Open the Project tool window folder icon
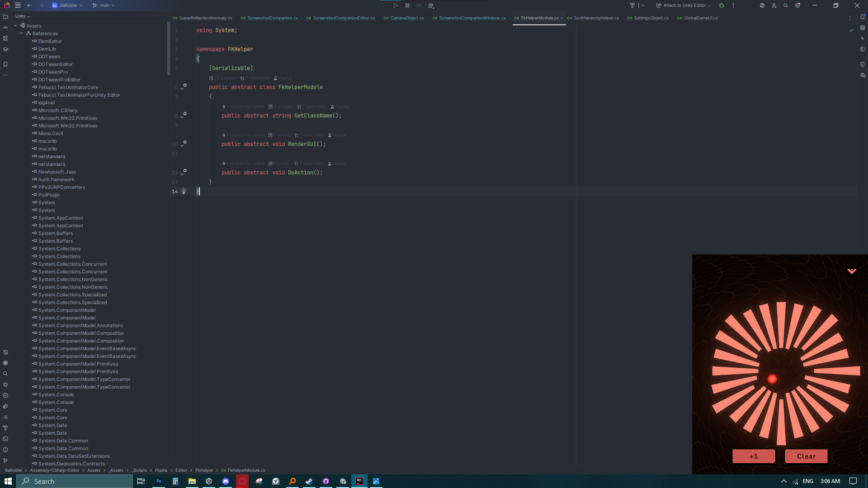The height and width of the screenshot is (488, 868). 5,17
